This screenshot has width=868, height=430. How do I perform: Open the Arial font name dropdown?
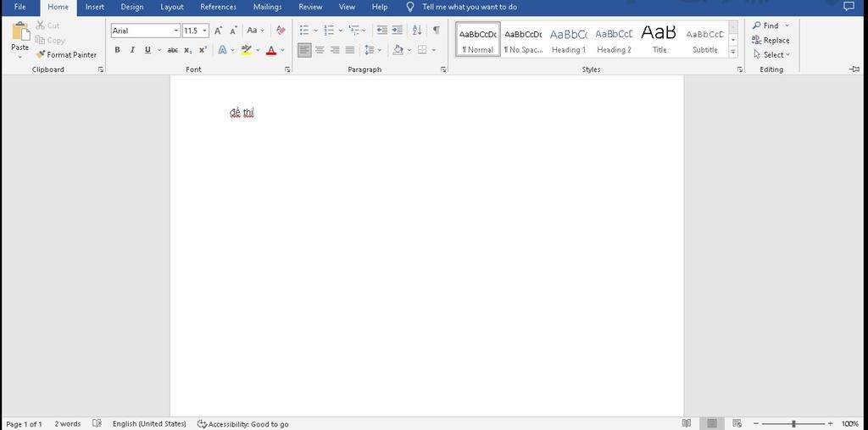[x=176, y=31]
